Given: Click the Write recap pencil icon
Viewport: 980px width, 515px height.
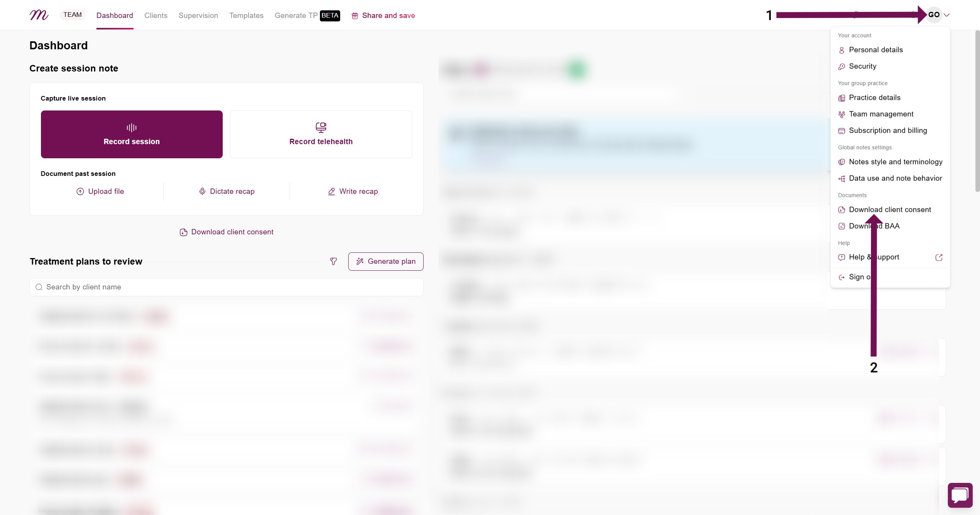Looking at the screenshot, I should (332, 192).
